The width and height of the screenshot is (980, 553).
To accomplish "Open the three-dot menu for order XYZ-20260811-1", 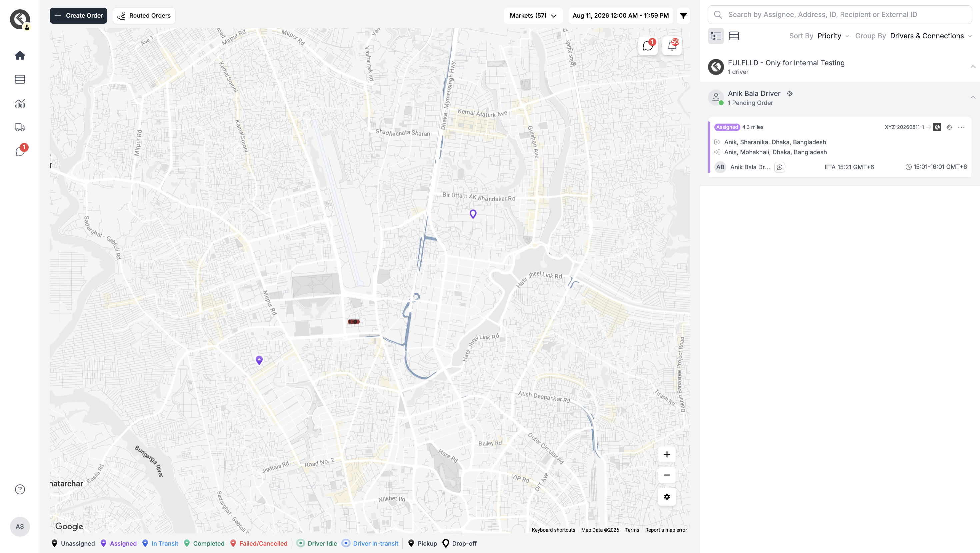I will 961,127.
